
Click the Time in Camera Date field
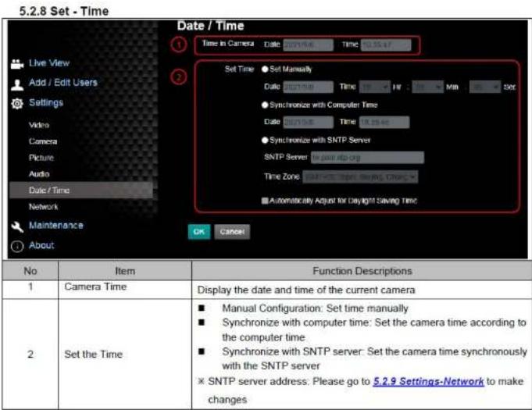(309, 45)
